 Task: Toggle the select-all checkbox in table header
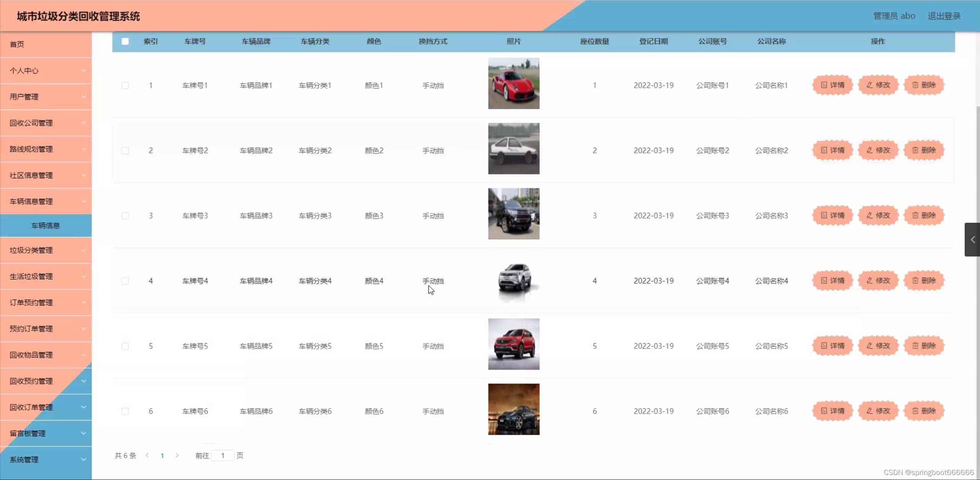pos(125,41)
